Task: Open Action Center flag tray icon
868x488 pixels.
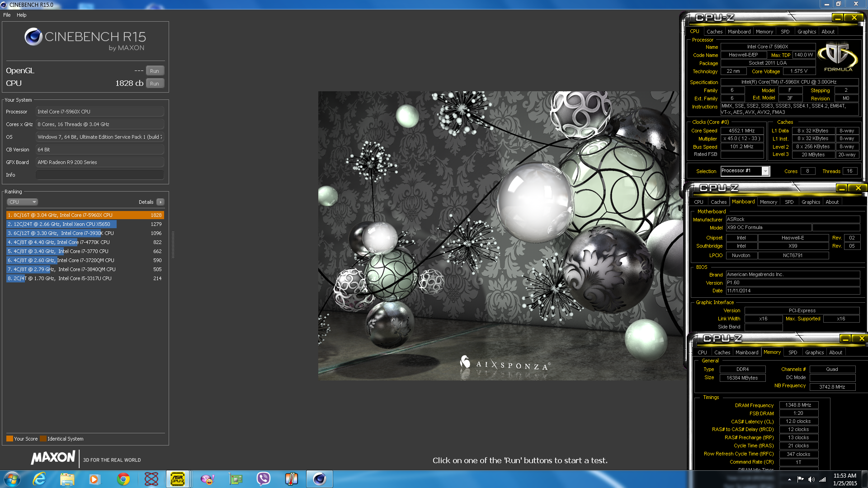Action: pyautogui.click(x=800, y=479)
